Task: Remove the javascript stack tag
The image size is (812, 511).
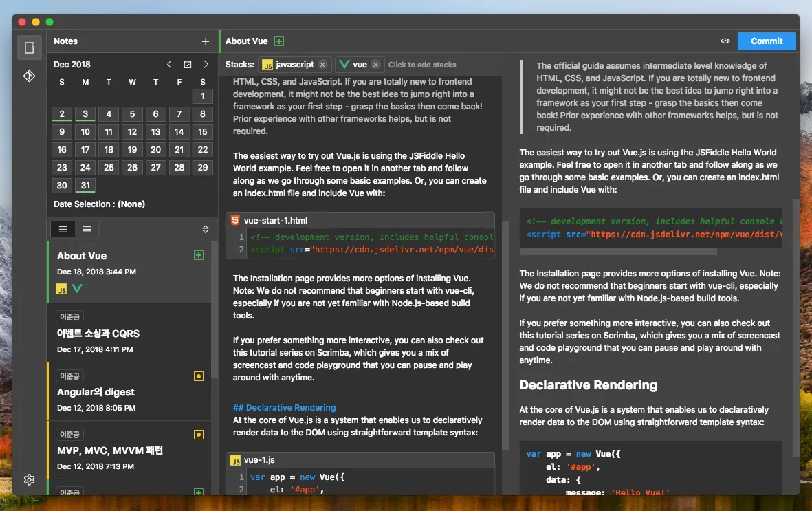Action: (322, 65)
